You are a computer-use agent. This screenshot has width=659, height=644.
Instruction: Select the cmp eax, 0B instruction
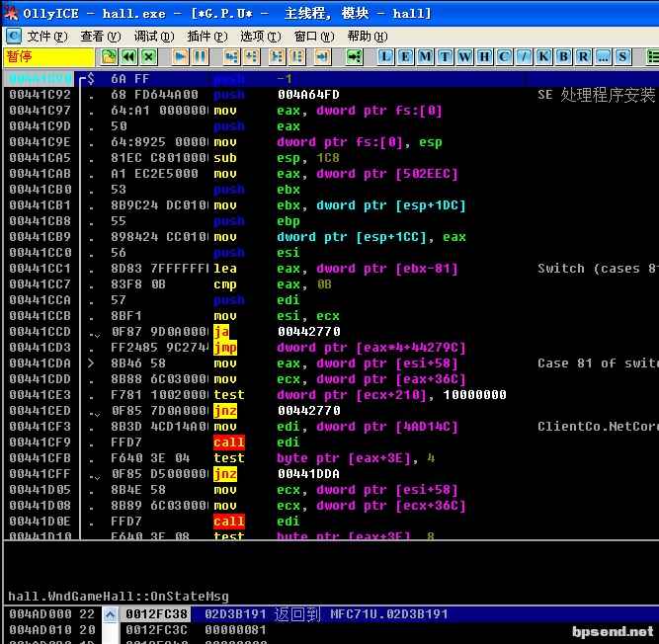[x=331, y=284]
